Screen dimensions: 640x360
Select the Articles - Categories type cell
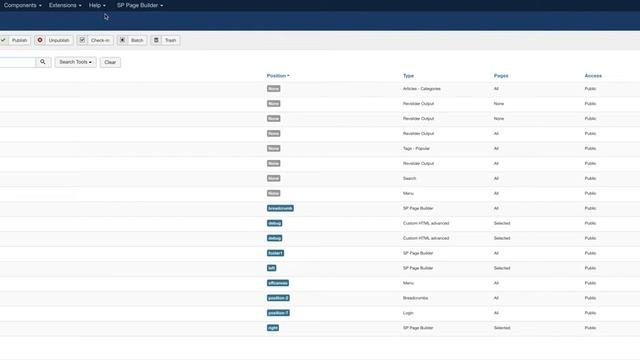[422, 89]
